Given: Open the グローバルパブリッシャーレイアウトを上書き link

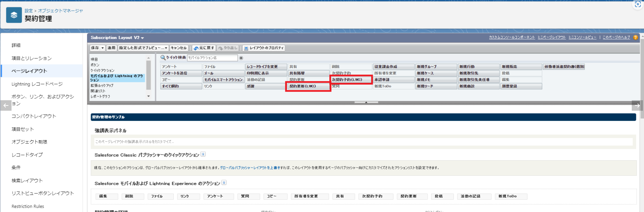Looking at the screenshot, I should tap(250, 168).
